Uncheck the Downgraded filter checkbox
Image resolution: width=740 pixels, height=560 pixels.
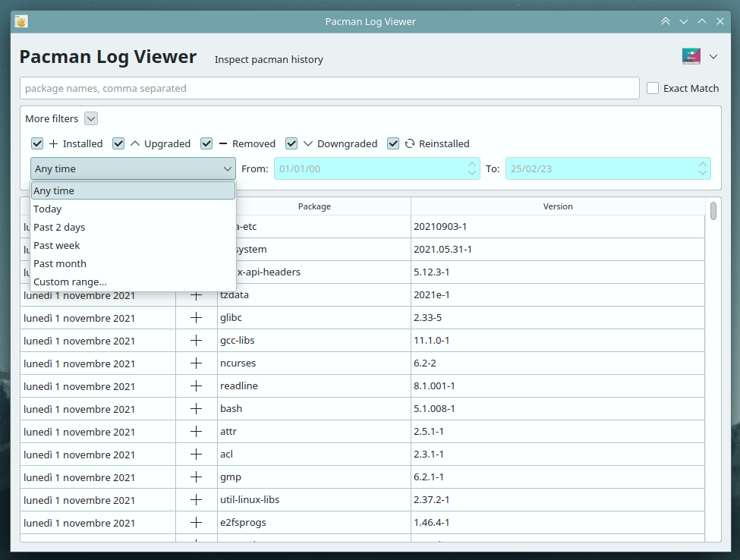pos(291,143)
